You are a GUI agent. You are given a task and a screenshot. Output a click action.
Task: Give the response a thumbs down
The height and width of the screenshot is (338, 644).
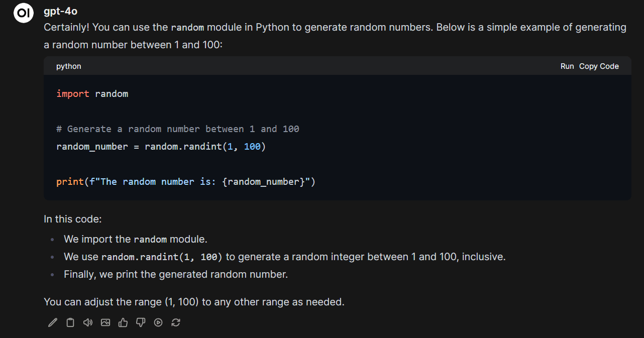[x=141, y=322]
